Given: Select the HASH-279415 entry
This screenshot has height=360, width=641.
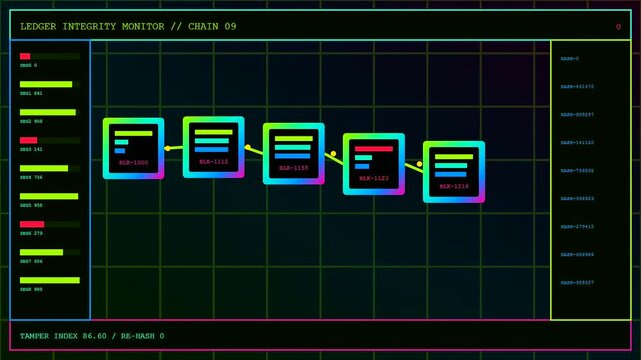Looking at the screenshot, I should click(x=577, y=226).
